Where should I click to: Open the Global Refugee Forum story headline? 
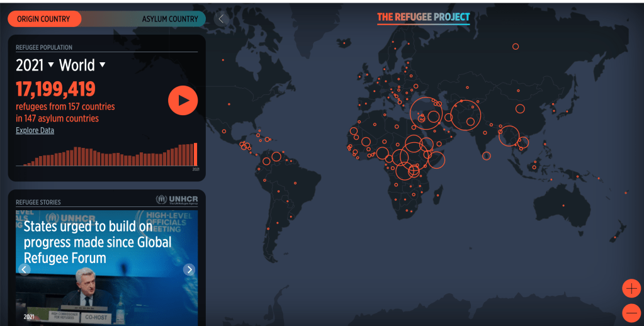tap(97, 242)
